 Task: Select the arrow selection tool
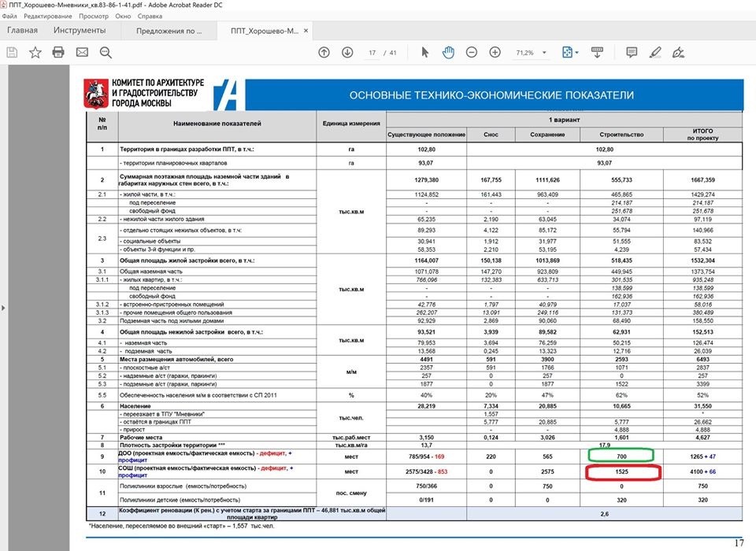click(424, 52)
